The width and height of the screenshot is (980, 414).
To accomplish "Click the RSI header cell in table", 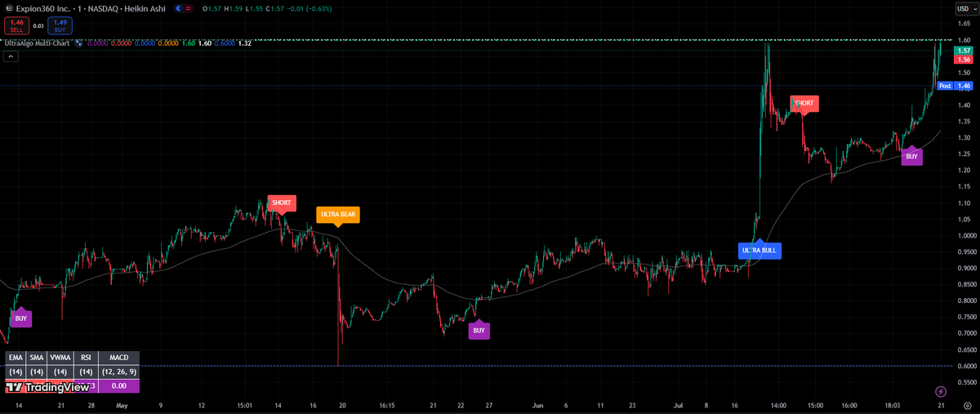I will point(86,358).
